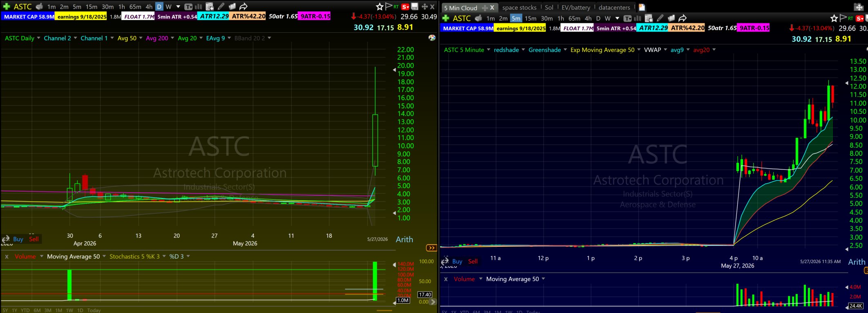Toggle the favorite star on the daily chart
This screenshot has height=313, width=868.
click(380, 7)
